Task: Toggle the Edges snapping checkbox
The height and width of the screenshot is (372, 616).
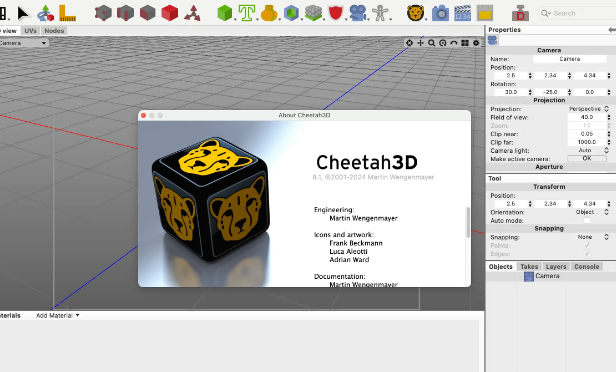Action: pyautogui.click(x=587, y=254)
